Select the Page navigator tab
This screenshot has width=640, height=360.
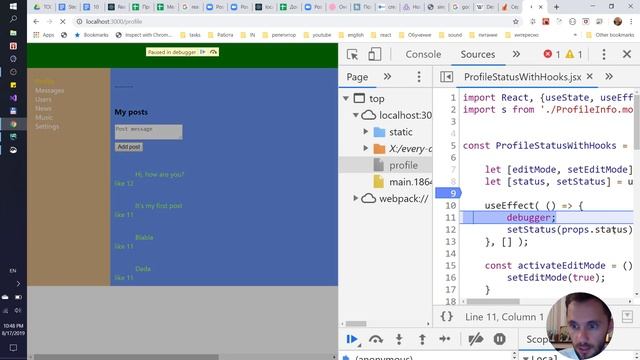[357, 77]
